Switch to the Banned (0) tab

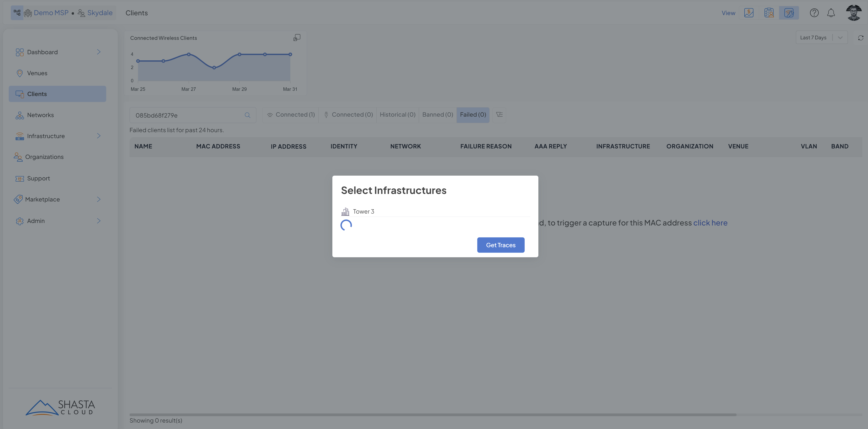(437, 115)
